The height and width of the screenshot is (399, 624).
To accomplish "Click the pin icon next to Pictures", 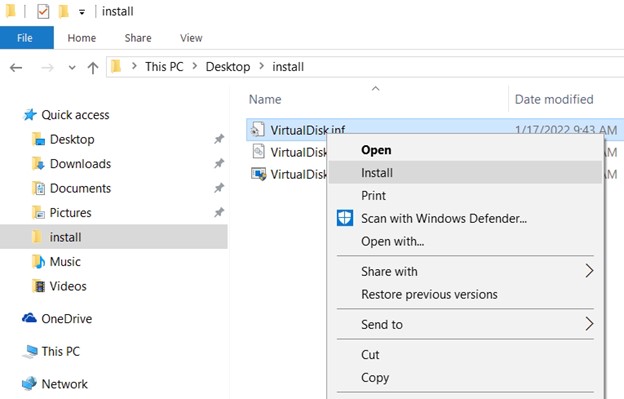I will click(x=219, y=212).
